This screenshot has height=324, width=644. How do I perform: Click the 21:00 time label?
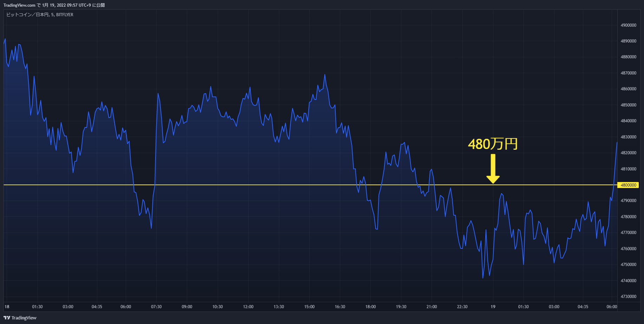coord(432,307)
